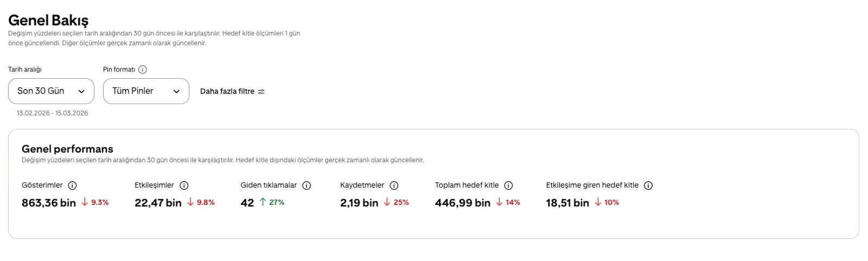The height and width of the screenshot is (261, 868).
Task: Select the Etkileşimler value 22,47 bin
Action: tap(158, 203)
